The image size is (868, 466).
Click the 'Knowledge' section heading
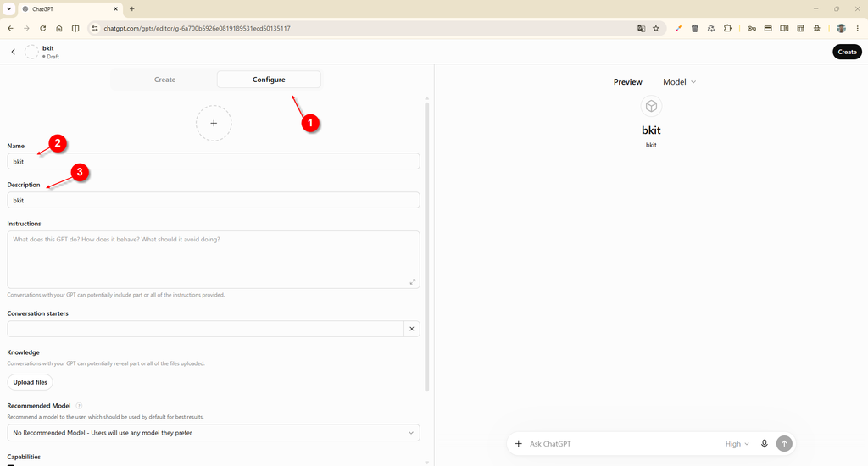[23, 352]
